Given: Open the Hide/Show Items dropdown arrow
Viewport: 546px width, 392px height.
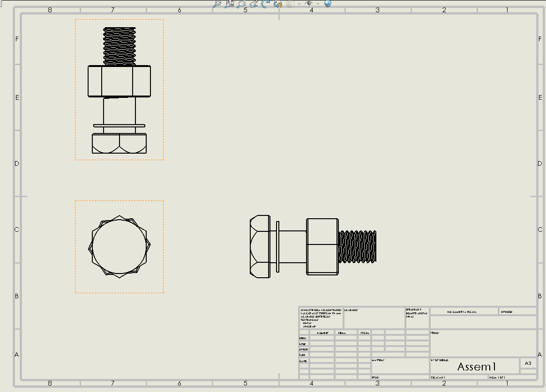Looking at the screenshot, I should [318, 4].
